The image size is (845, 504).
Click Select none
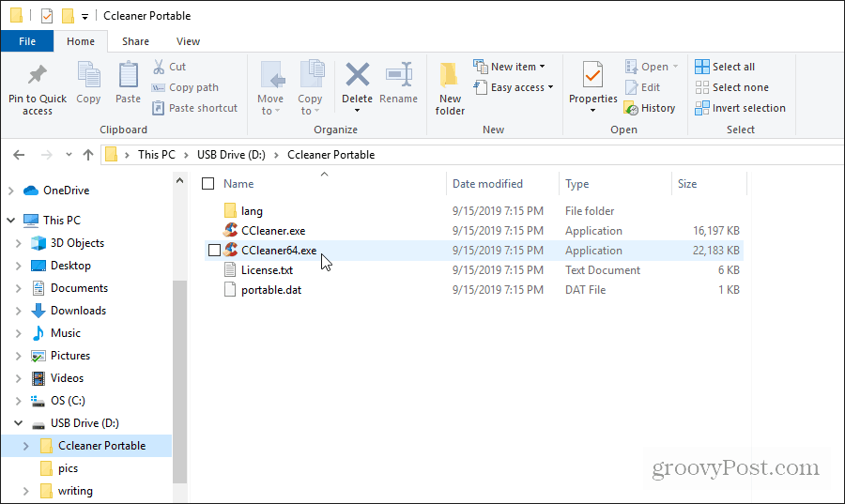pyautogui.click(x=731, y=87)
